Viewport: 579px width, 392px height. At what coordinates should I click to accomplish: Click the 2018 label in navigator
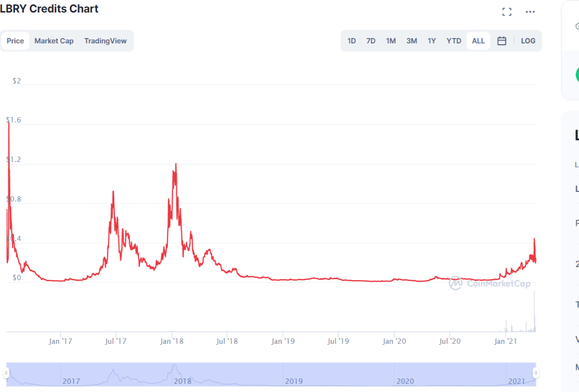[x=182, y=381]
